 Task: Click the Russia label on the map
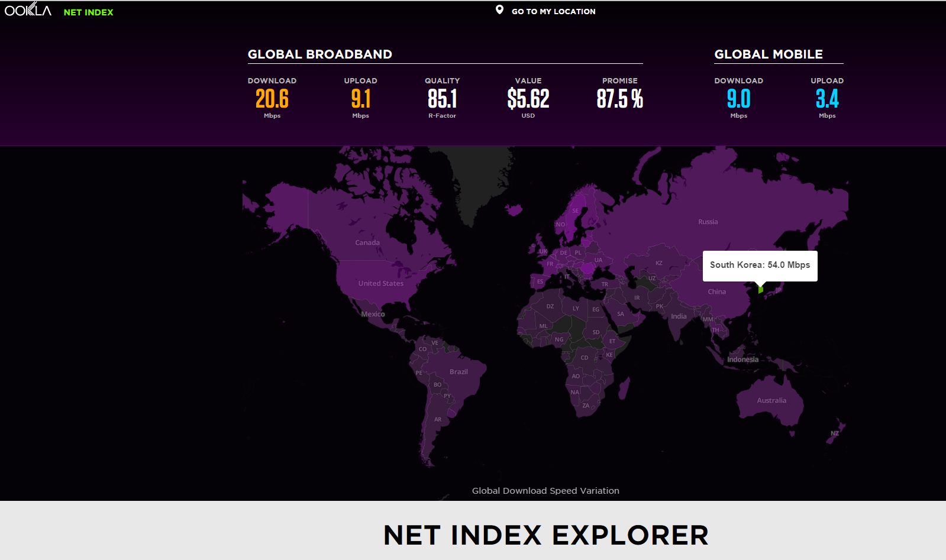coord(708,222)
